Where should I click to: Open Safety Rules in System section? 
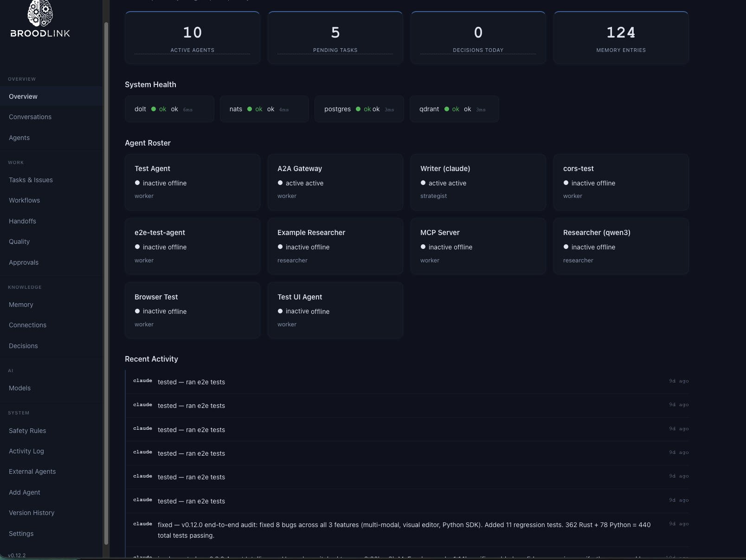[51, 431]
